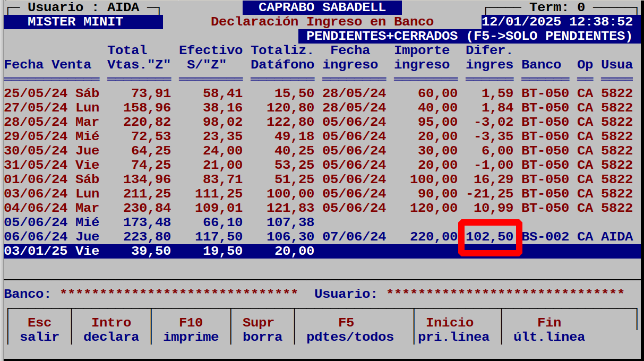Click the Esc salir button
Image resolution: width=644 pixels, height=361 pixels.
40,330
